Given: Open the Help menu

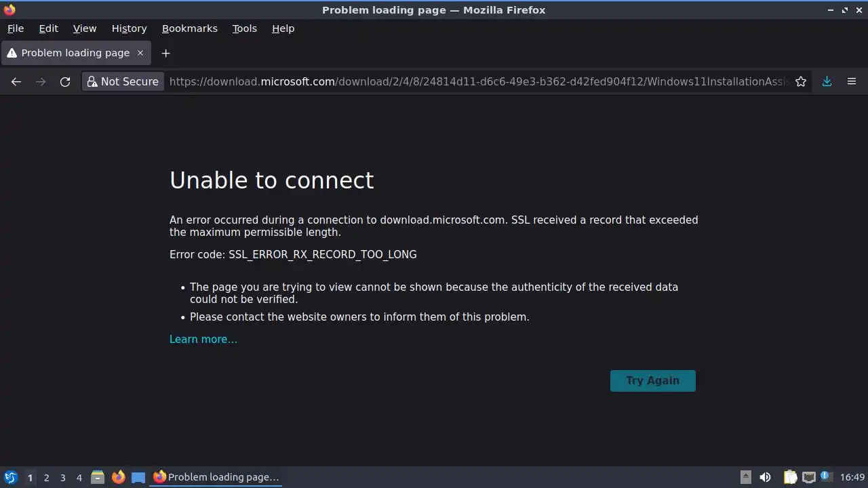Looking at the screenshot, I should pos(283,28).
